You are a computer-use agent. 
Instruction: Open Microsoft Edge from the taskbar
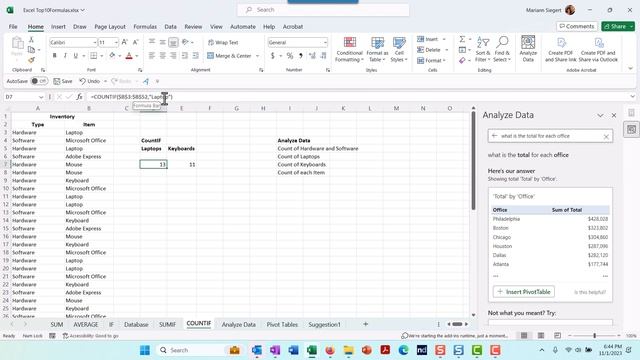[x=403, y=350]
